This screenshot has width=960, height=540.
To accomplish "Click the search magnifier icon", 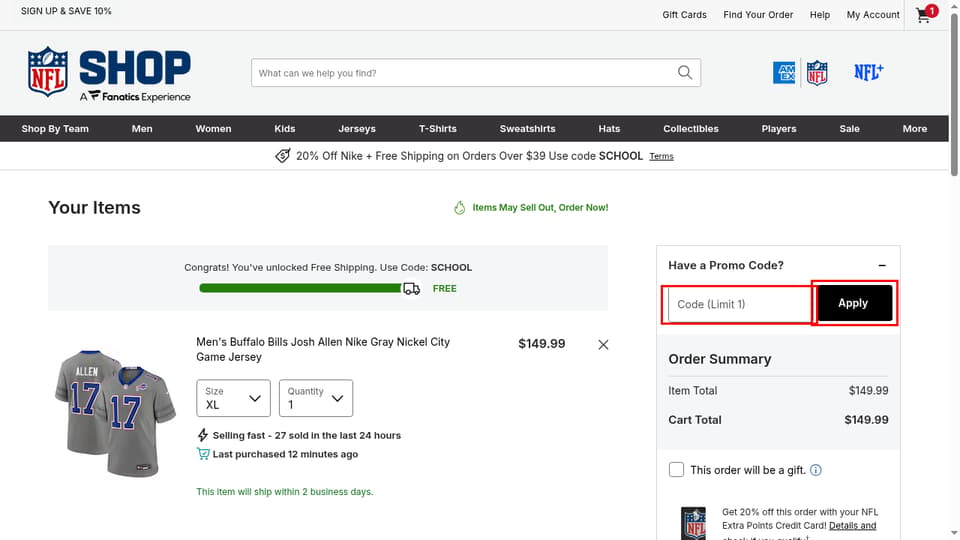I will coord(684,73).
